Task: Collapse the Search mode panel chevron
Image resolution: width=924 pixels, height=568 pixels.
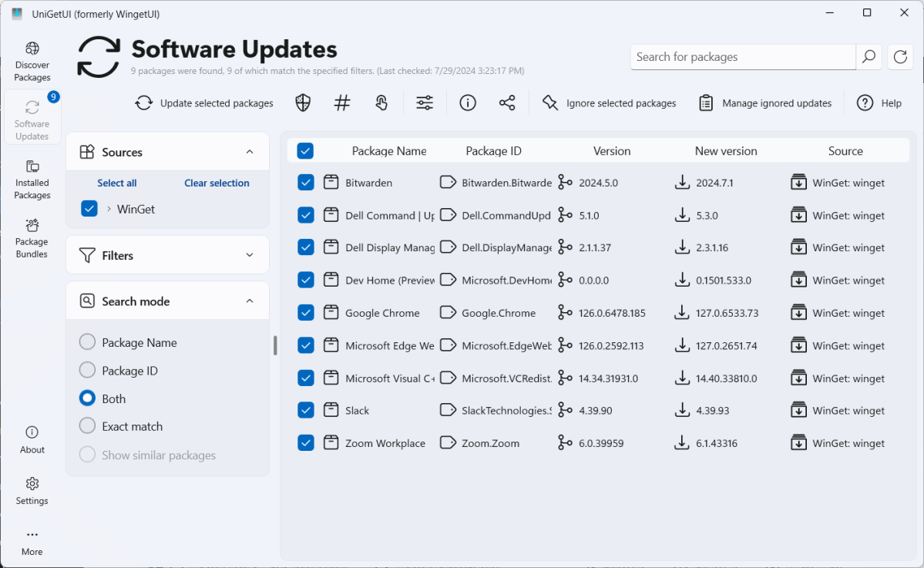Action: (x=250, y=301)
